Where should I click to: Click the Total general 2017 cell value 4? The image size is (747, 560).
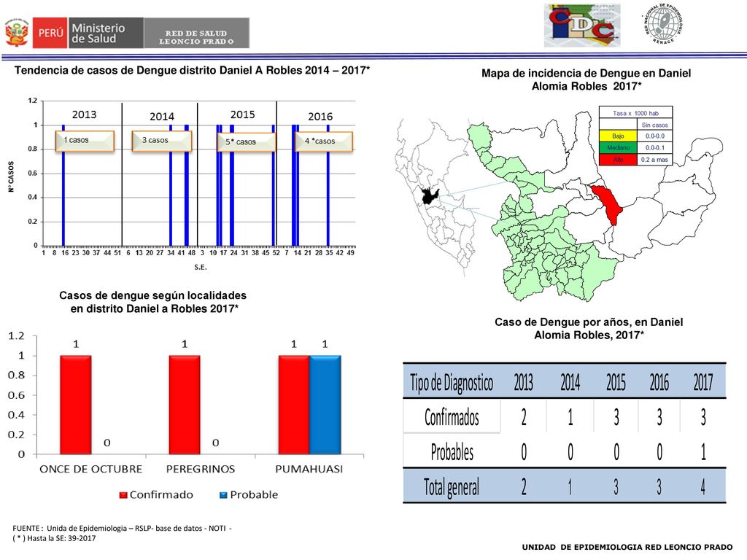pos(703,487)
